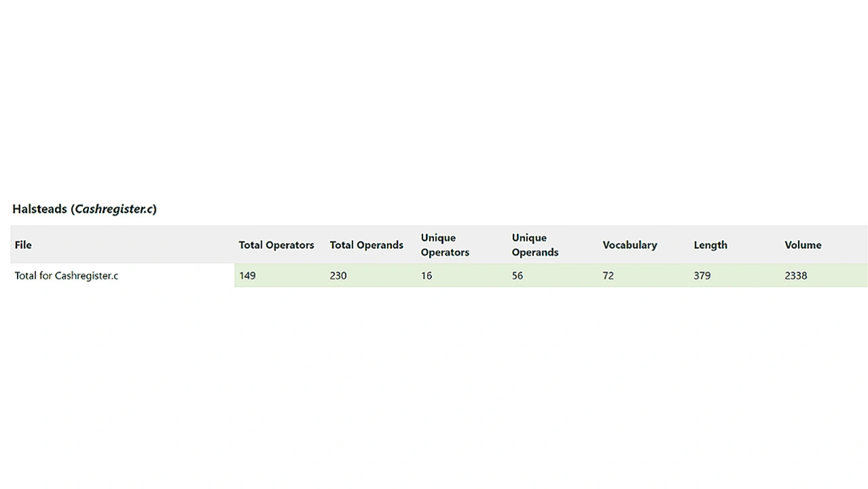Image resolution: width=868 pixels, height=489 pixels.
Task: Select the Unique Operators value 16
Action: [x=427, y=275]
